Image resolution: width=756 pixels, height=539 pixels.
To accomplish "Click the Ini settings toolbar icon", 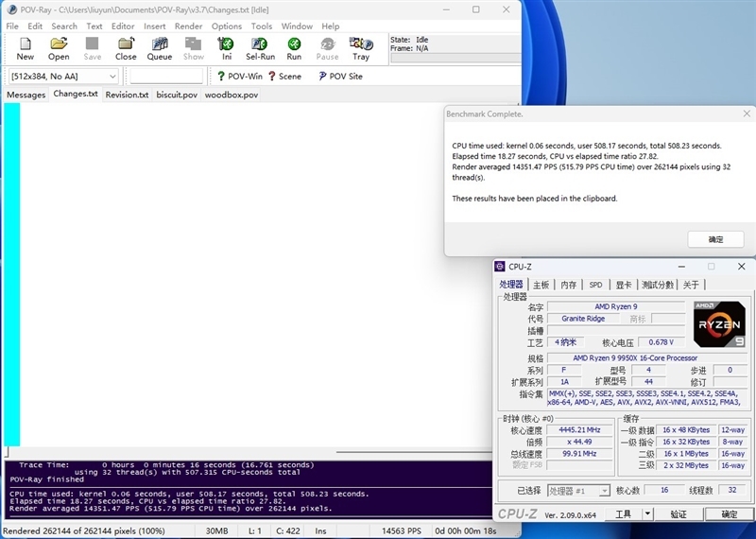I will (227, 48).
